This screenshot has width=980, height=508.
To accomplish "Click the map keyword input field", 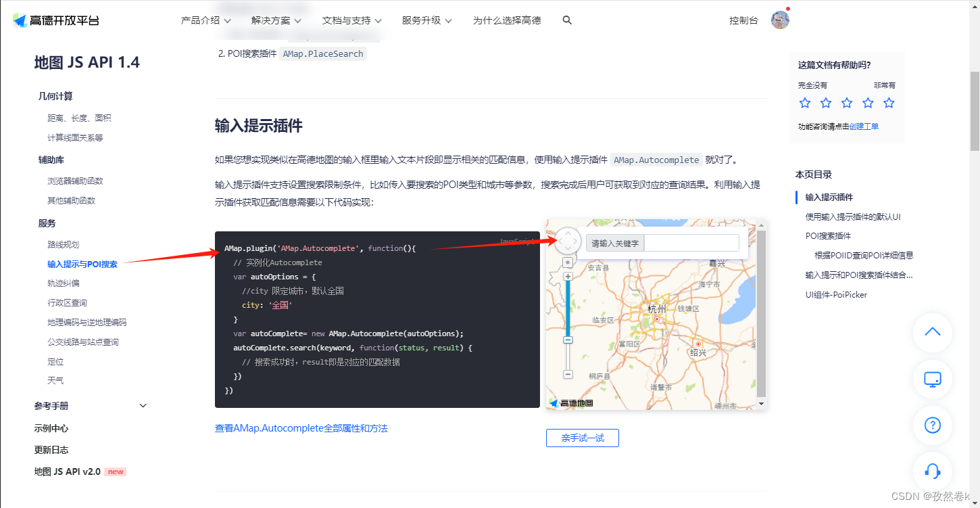I will 691,243.
